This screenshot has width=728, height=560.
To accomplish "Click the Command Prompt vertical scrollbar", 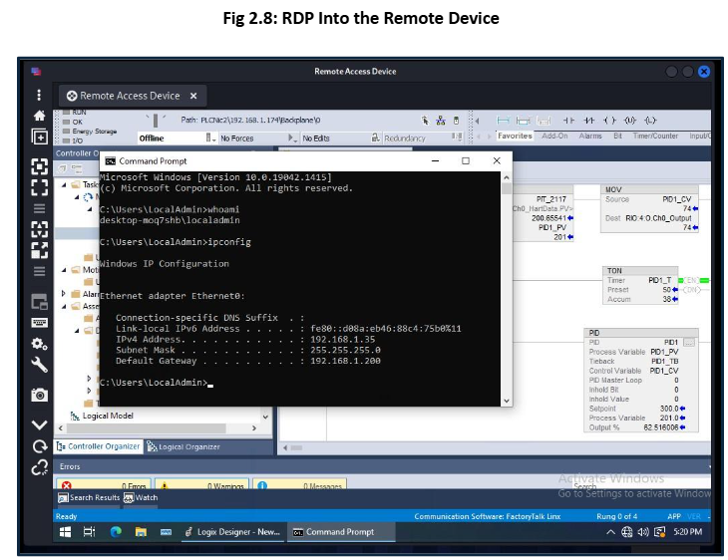I will point(507,289).
